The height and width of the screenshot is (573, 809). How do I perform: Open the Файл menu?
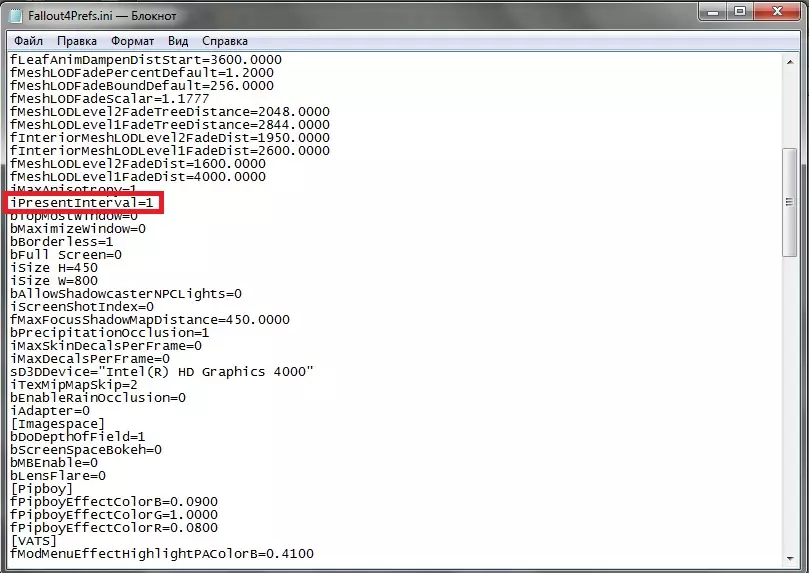coord(28,41)
